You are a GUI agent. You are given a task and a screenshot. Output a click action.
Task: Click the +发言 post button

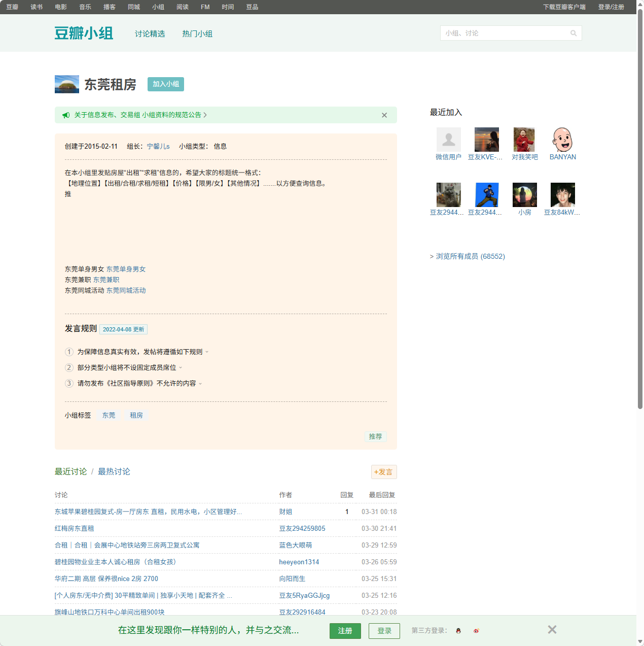(x=384, y=472)
